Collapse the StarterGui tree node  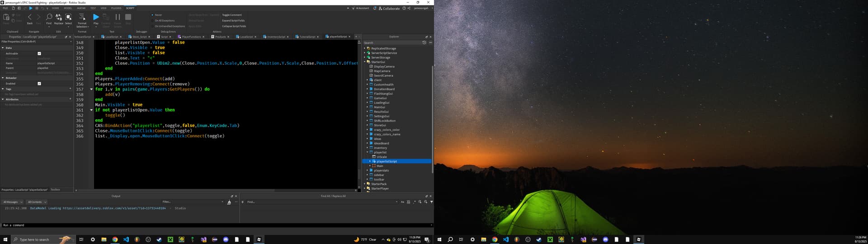[365, 62]
